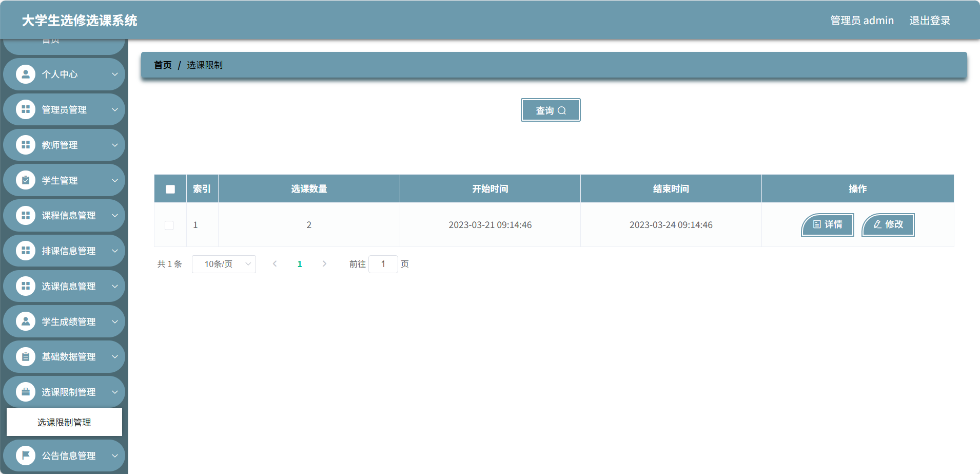980x474 pixels.
Task: Click the 公告信息管理 flag icon
Action: pyautogui.click(x=26, y=456)
